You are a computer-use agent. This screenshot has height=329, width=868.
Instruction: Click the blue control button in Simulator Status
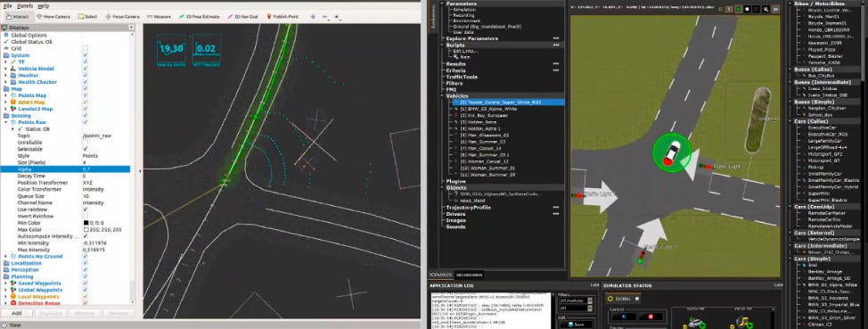coord(625,317)
